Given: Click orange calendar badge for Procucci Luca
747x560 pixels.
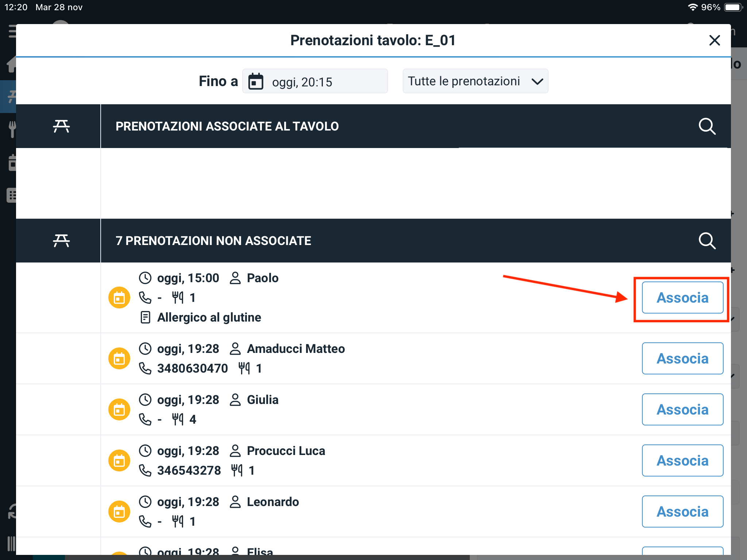Looking at the screenshot, I should (119, 461).
